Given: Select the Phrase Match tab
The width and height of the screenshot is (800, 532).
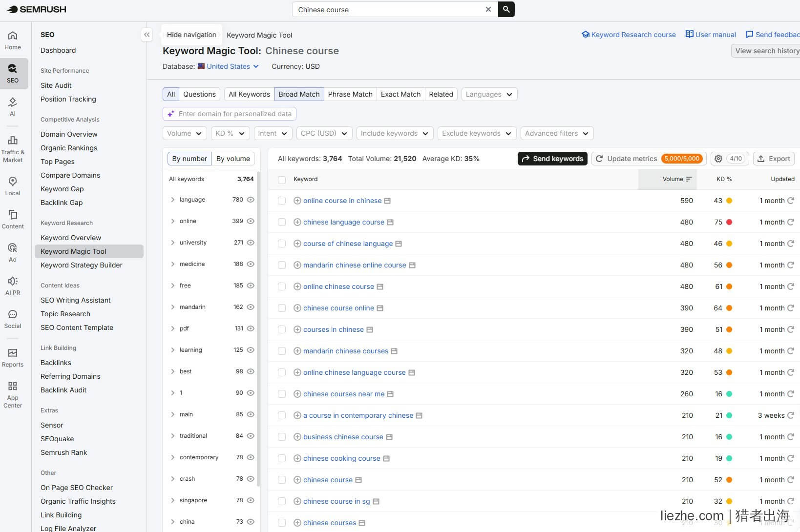Looking at the screenshot, I should [350, 94].
